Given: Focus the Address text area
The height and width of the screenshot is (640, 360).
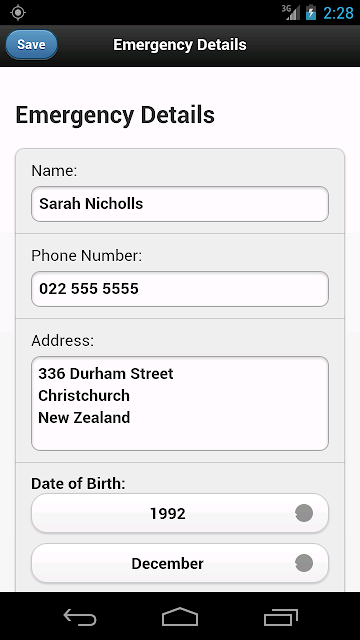Looking at the screenshot, I should pyautogui.click(x=180, y=404).
